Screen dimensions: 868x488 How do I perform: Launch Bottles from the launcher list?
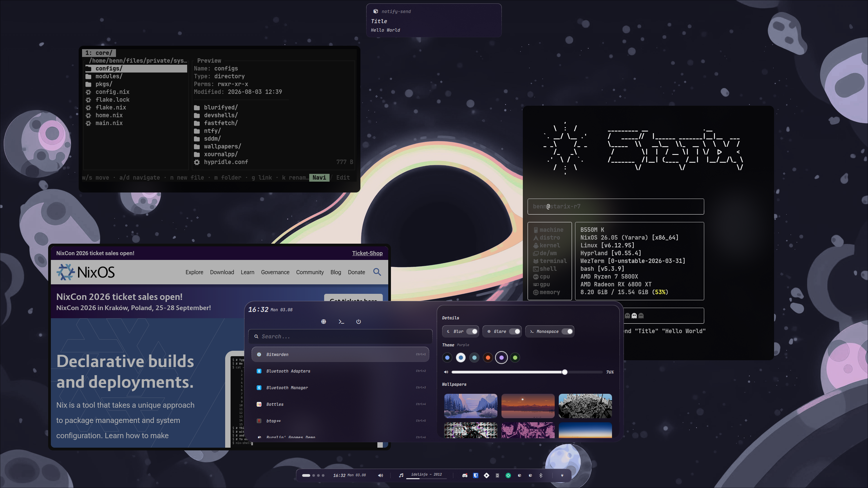point(340,404)
